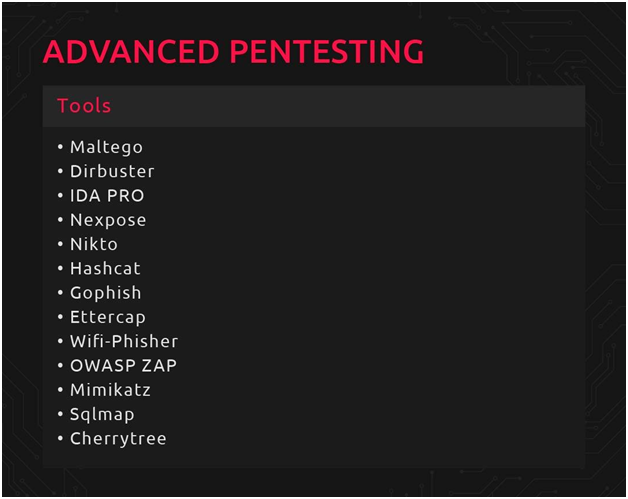Click the bullet point beside Hashcat
Image resolution: width=628 pixels, height=499 pixels.
click(60, 269)
